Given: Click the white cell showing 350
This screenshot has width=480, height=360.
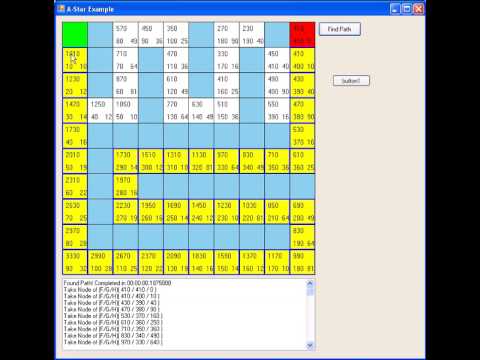Looking at the screenshot, I should tap(176, 35).
